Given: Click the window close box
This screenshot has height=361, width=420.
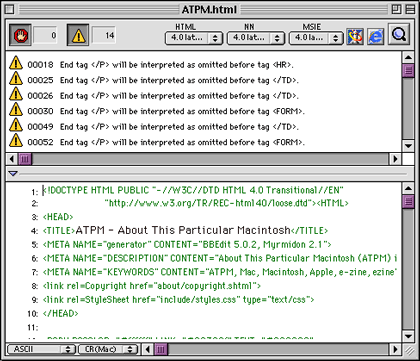Looking at the screenshot, I should tap(10, 9).
